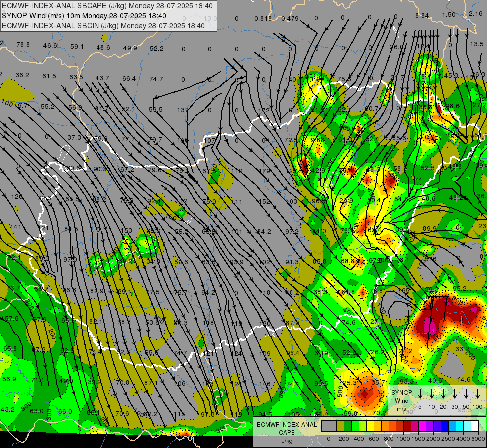Click the '179' value on map

264,171
